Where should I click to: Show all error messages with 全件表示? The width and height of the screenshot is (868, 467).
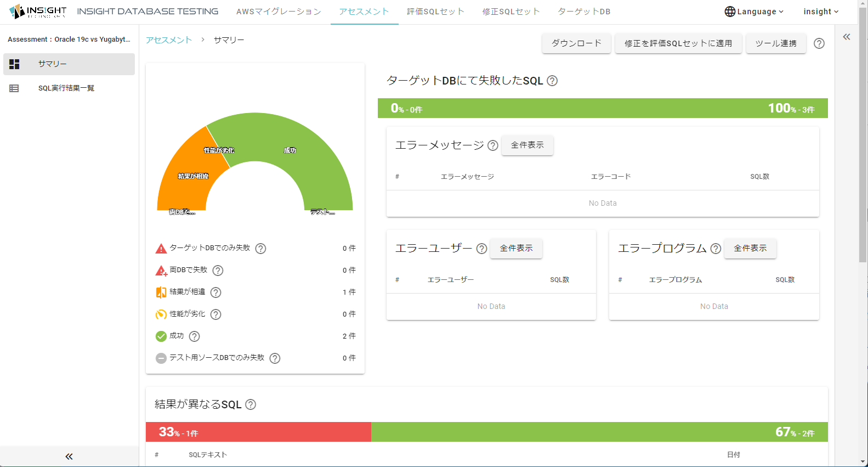pyautogui.click(x=527, y=145)
